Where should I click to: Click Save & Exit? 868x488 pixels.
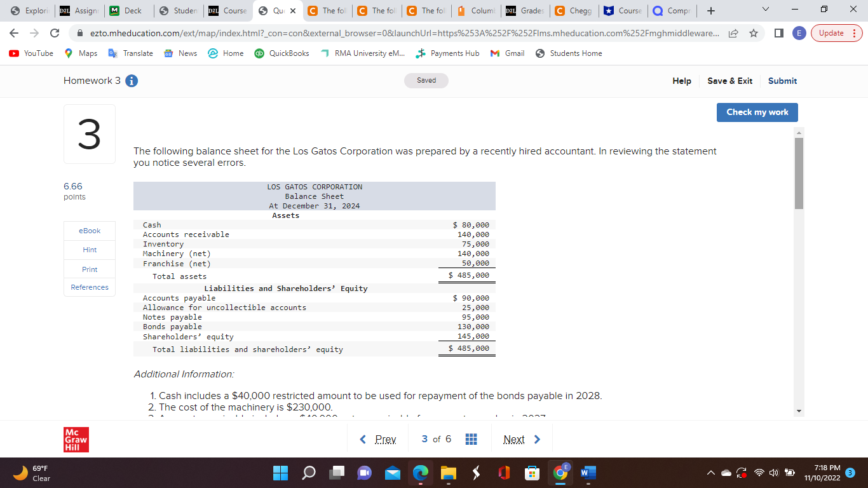pos(729,81)
